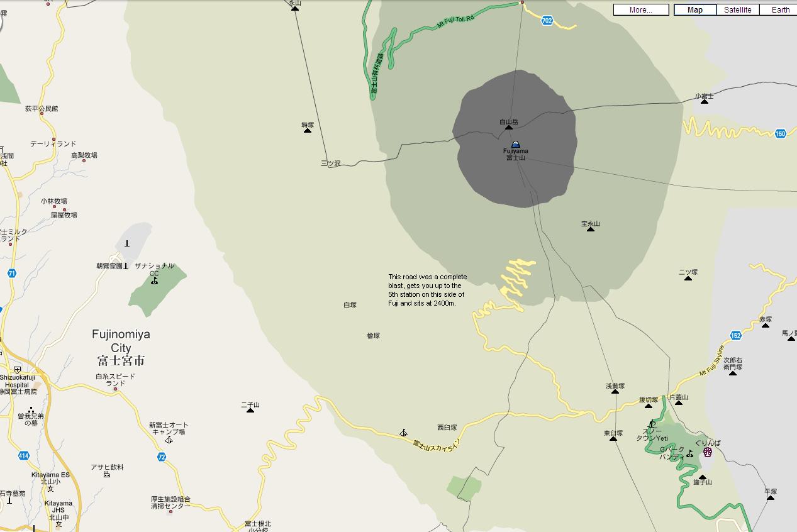
Task: Select the 時塚 peak marker
Action: [308, 131]
